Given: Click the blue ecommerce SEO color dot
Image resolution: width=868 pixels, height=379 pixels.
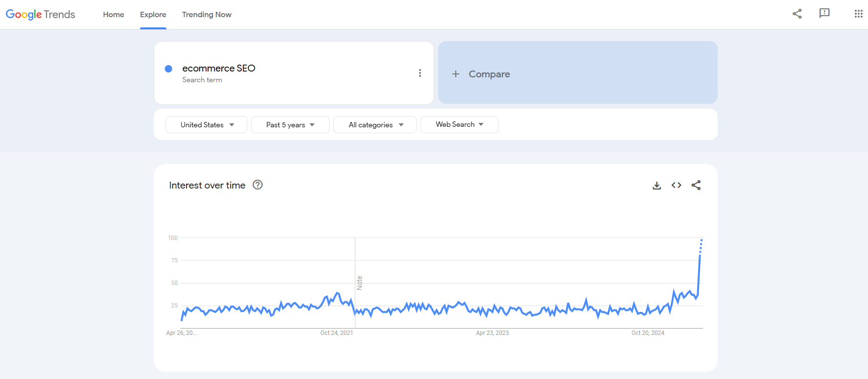Looking at the screenshot, I should click(168, 69).
